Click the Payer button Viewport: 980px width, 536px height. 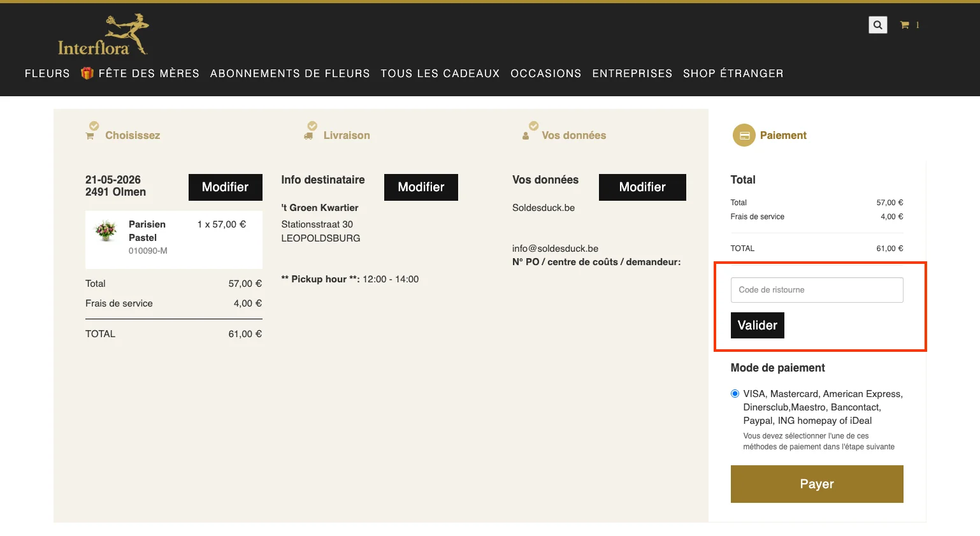(x=817, y=484)
